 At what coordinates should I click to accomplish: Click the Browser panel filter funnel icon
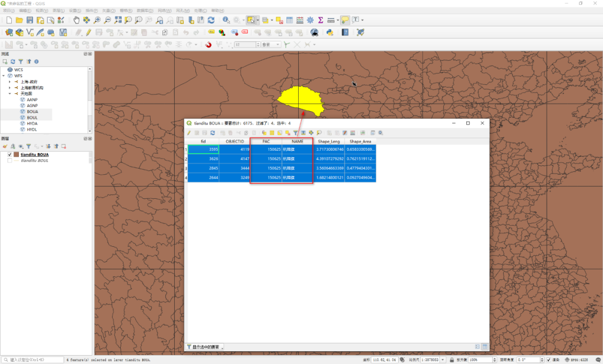click(x=21, y=61)
